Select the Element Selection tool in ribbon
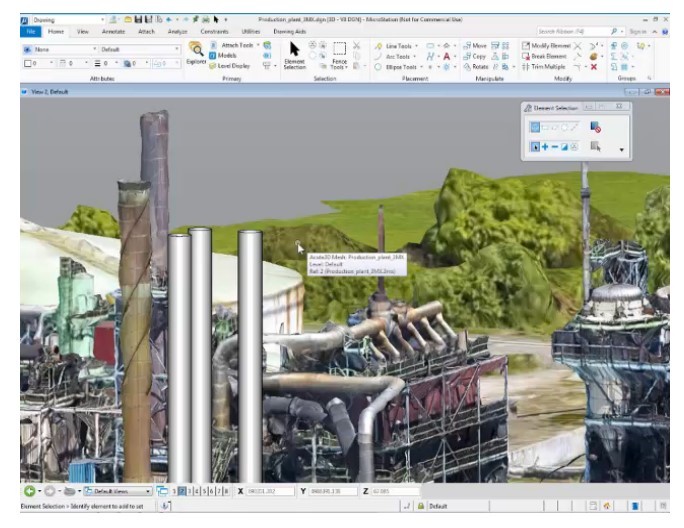The width and height of the screenshot is (684, 528). click(294, 54)
